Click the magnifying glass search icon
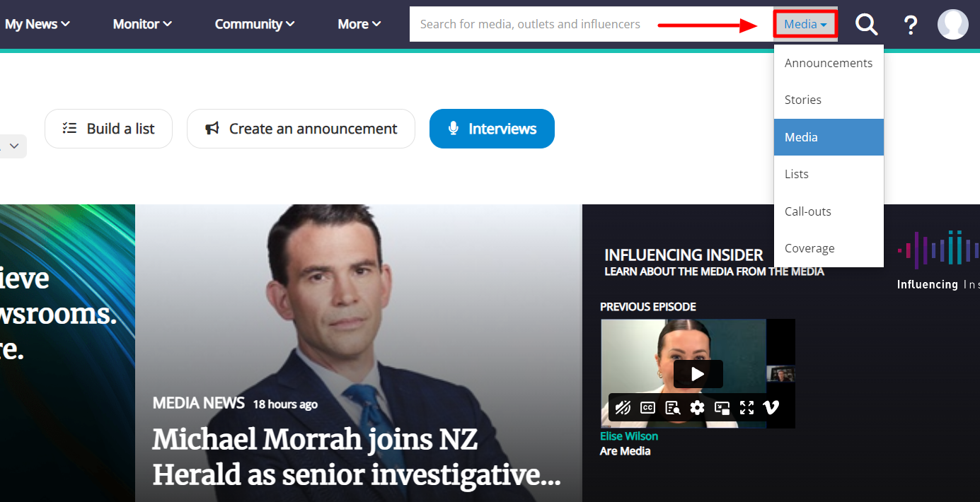This screenshot has height=502, width=980. [x=866, y=25]
